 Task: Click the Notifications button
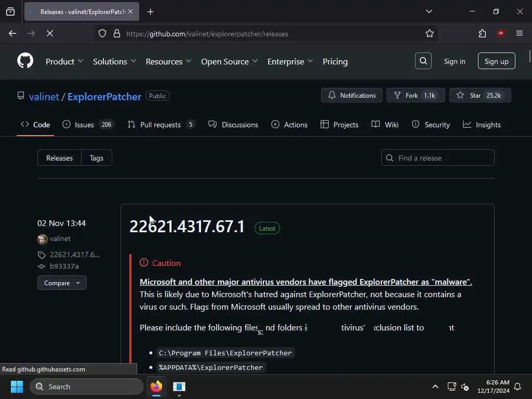(352, 96)
